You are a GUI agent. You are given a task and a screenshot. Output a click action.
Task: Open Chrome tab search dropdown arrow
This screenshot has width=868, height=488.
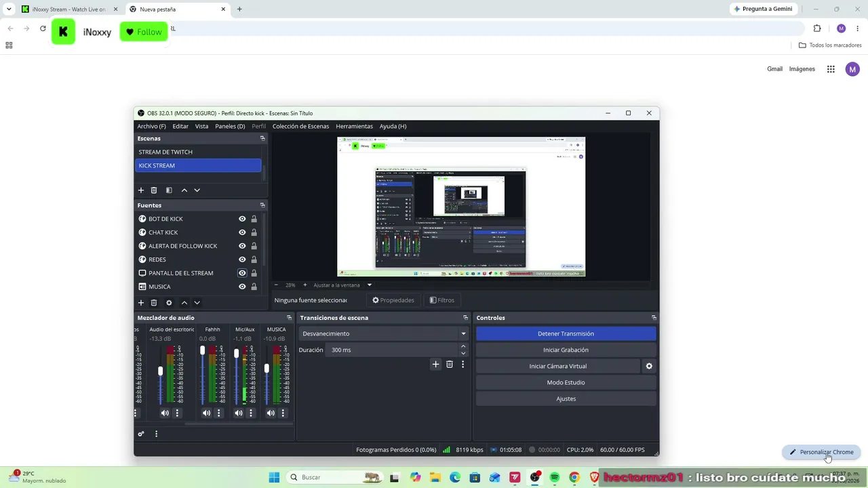(9, 9)
